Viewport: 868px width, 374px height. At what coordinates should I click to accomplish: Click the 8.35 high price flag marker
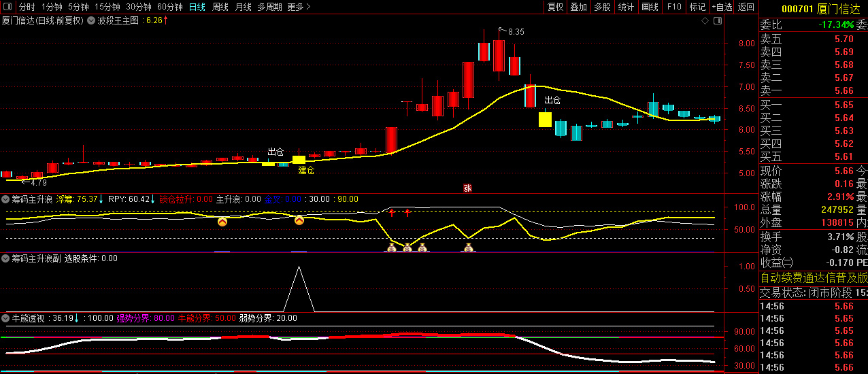tap(502, 30)
